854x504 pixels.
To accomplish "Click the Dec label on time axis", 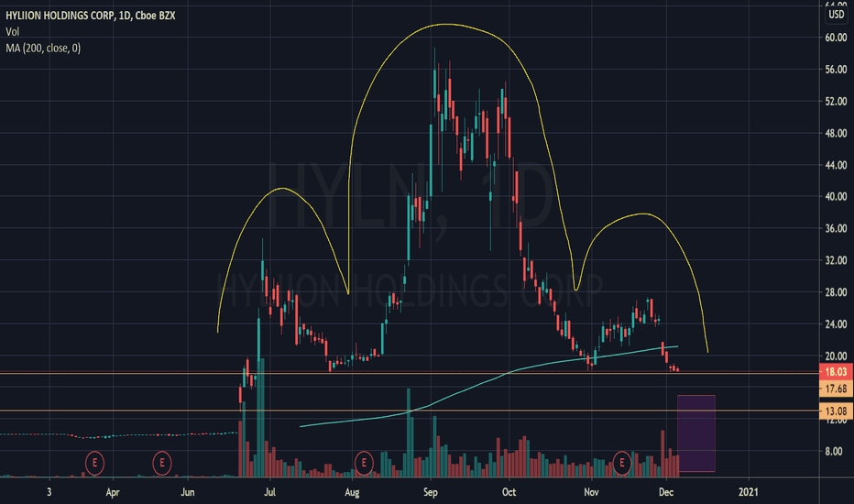I will [x=666, y=493].
